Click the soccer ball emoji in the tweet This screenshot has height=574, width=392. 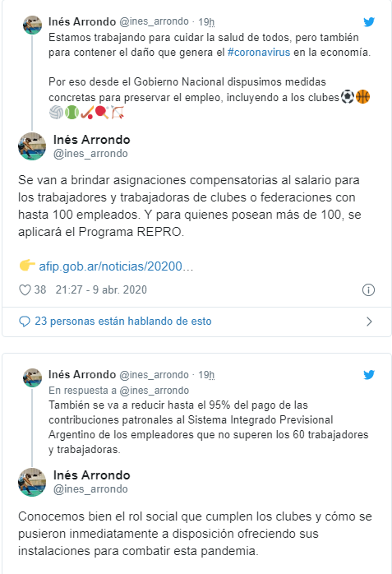[348, 97]
